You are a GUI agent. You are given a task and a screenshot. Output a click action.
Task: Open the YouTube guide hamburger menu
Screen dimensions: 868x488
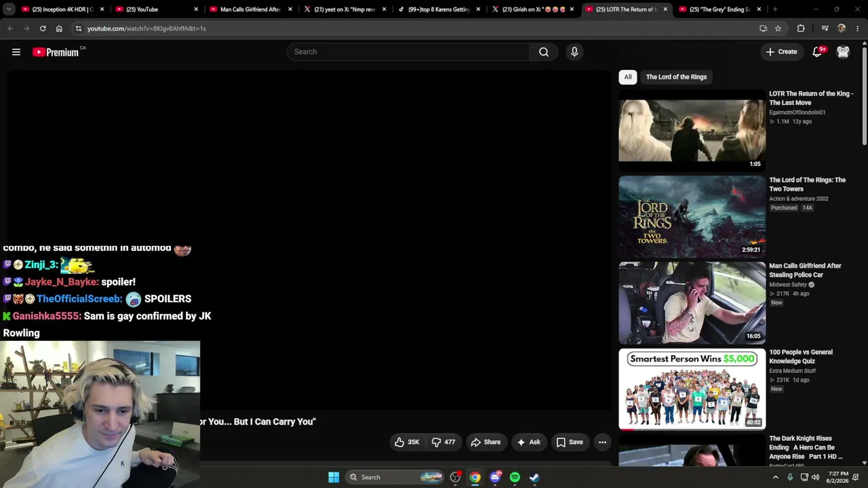point(16,52)
